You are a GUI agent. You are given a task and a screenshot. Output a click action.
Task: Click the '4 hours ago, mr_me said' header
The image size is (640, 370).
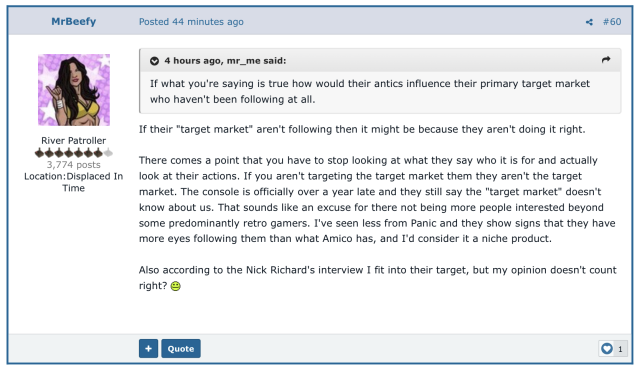pos(225,61)
